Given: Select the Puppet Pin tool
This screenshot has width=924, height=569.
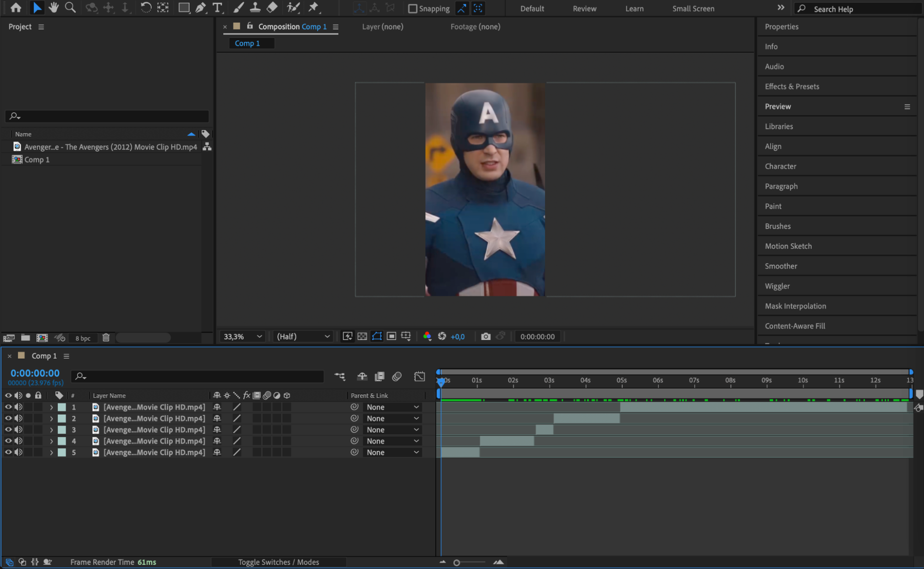Looking at the screenshot, I should coord(314,7).
